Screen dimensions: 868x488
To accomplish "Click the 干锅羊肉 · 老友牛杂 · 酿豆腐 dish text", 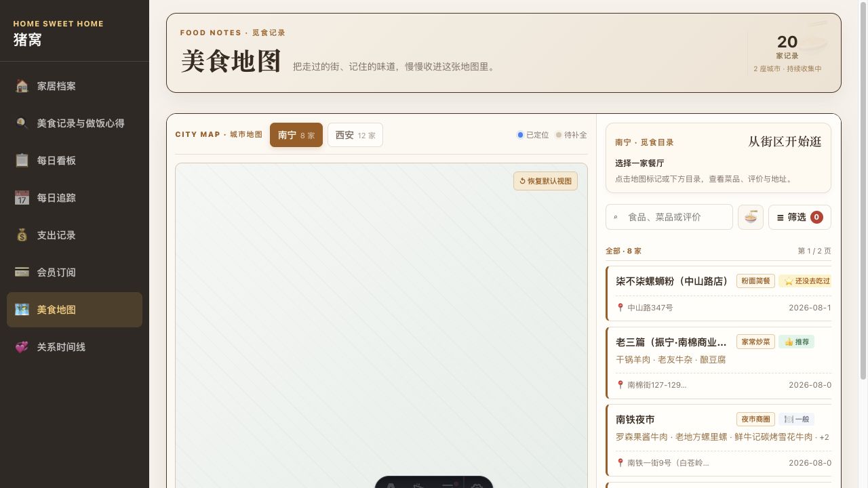I will click(671, 359).
